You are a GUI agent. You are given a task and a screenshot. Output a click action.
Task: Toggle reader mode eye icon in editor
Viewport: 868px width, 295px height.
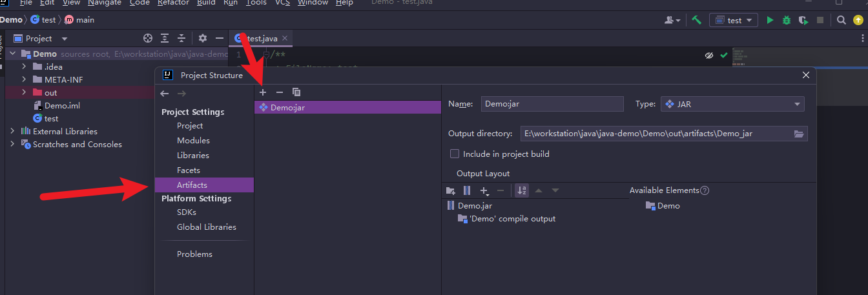click(708, 56)
